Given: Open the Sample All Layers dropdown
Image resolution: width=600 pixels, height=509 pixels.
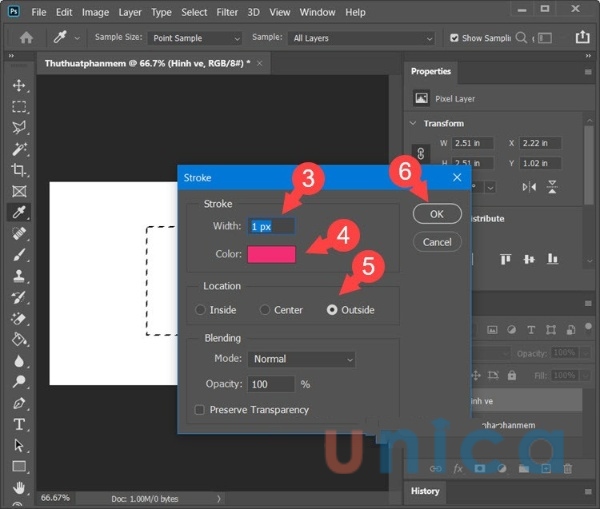Looking at the screenshot, I should (x=362, y=38).
